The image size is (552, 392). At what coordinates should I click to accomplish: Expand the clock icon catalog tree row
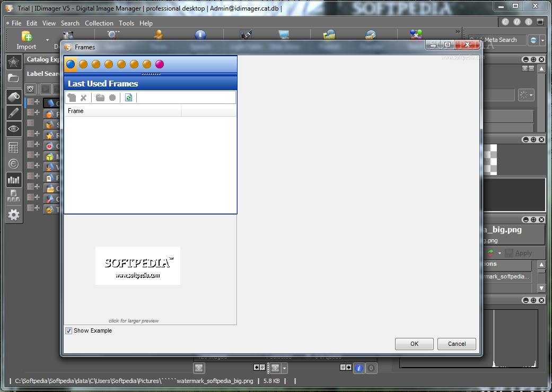[37, 207]
